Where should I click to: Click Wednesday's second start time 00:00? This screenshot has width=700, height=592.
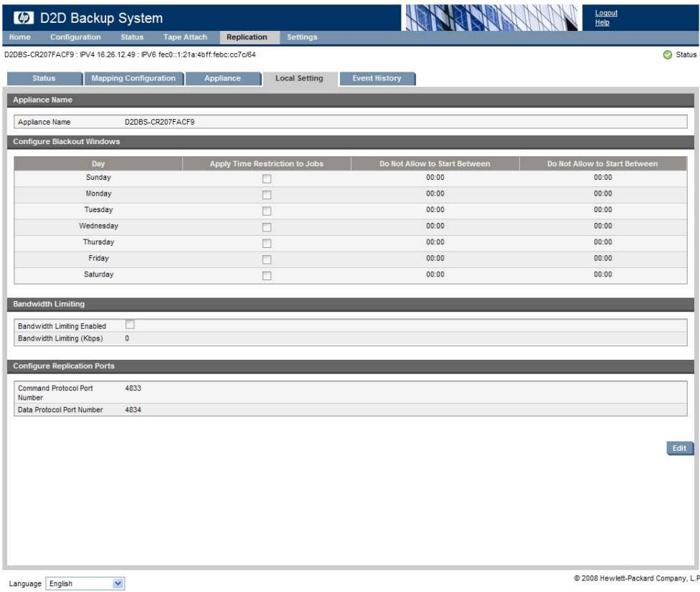[602, 226]
